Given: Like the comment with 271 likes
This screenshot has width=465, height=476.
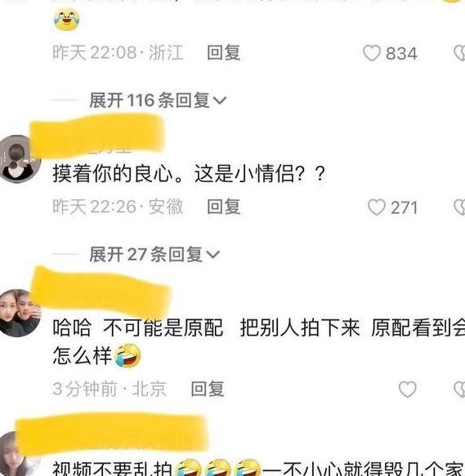Looking at the screenshot, I should (377, 207).
